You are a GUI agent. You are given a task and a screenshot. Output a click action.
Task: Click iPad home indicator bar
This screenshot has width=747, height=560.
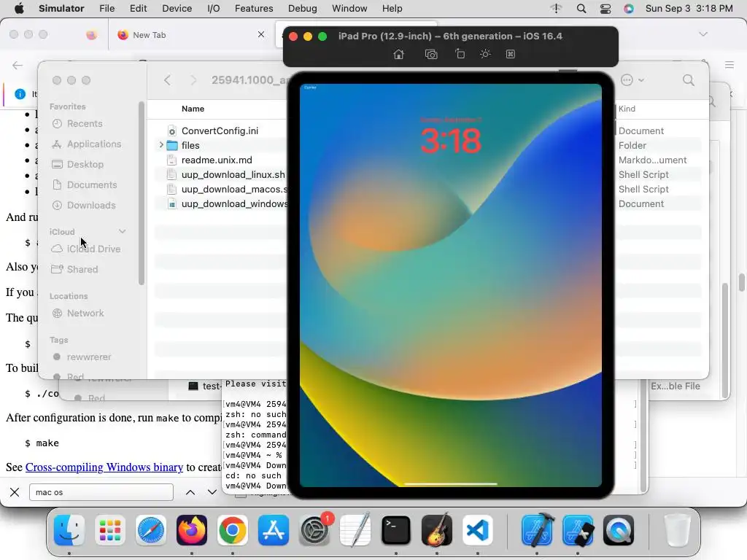click(x=451, y=484)
